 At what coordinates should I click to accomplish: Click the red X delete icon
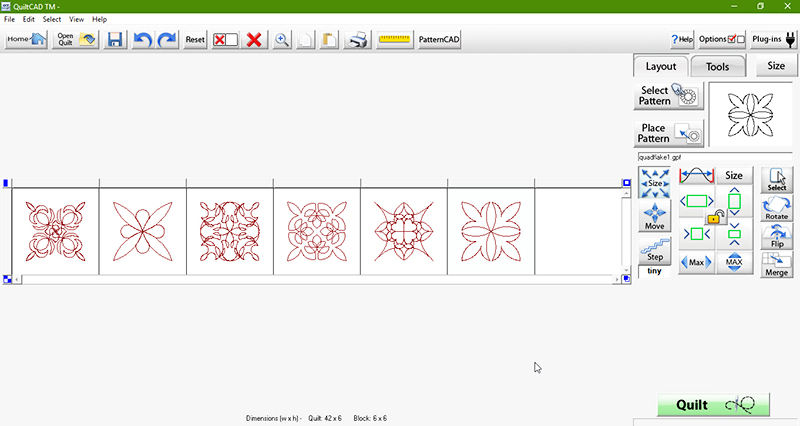click(254, 40)
